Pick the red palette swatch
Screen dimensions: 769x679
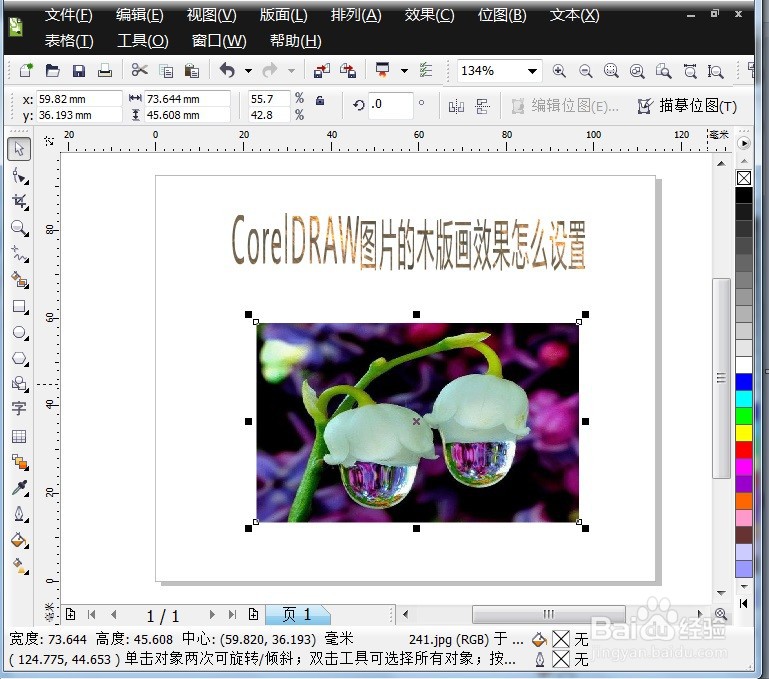pyautogui.click(x=744, y=449)
